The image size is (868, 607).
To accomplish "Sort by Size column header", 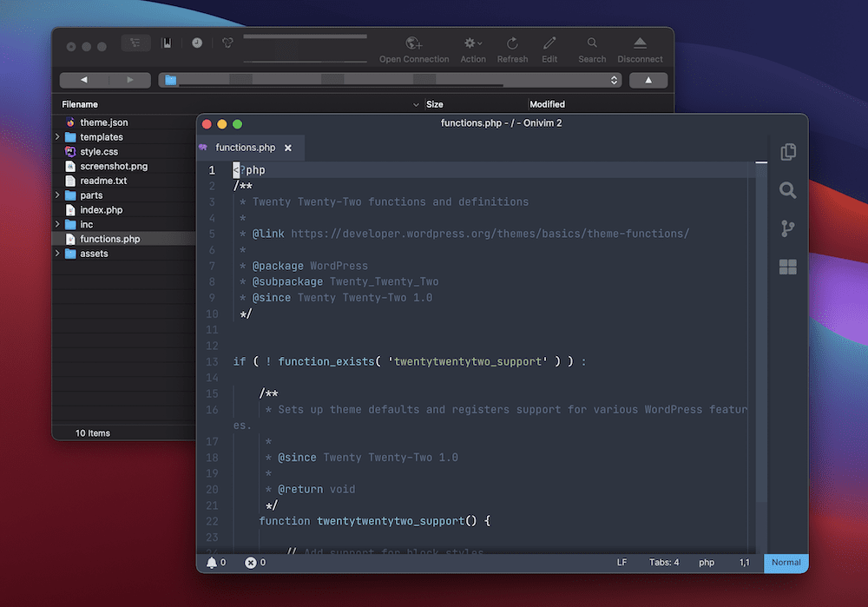I will tap(435, 104).
